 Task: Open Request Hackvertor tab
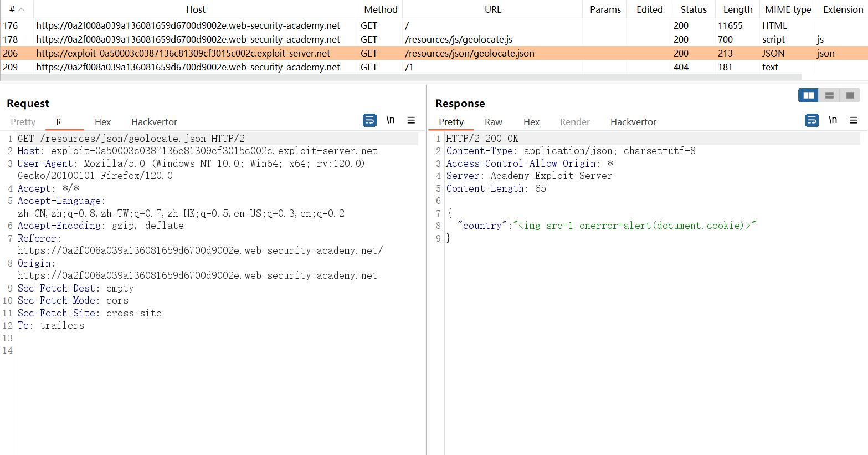tap(154, 122)
